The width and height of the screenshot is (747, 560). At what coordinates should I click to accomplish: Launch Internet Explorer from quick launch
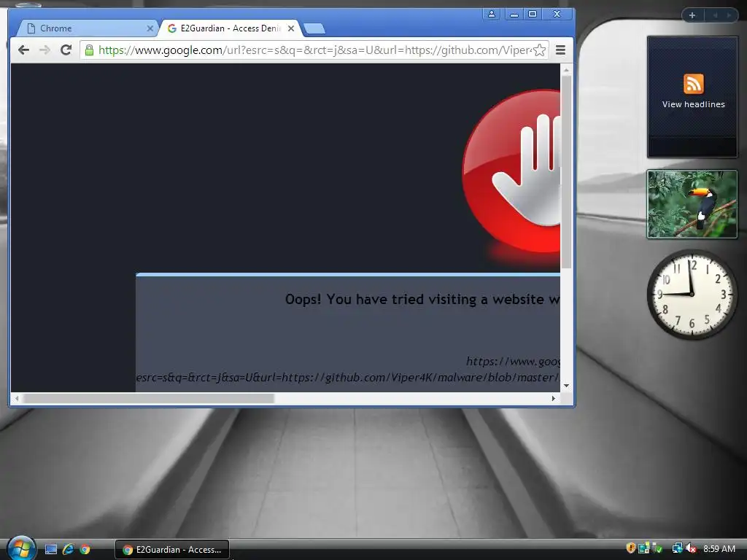click(x=68, y=549)
